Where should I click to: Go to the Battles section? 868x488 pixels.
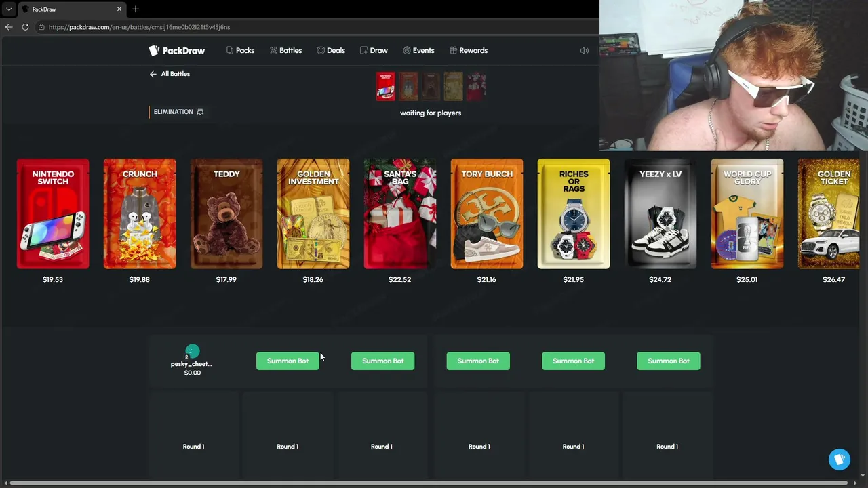tap(285, 50)
